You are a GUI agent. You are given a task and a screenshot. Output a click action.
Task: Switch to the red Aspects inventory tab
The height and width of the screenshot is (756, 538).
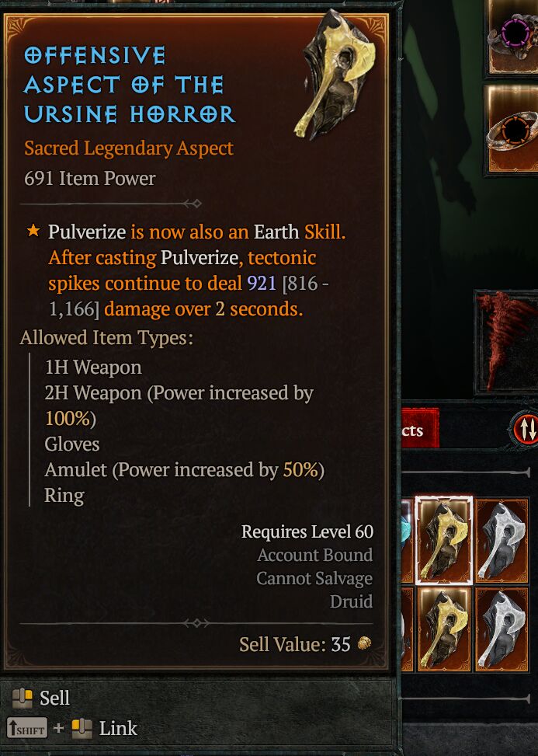click(x=419, y=429)
